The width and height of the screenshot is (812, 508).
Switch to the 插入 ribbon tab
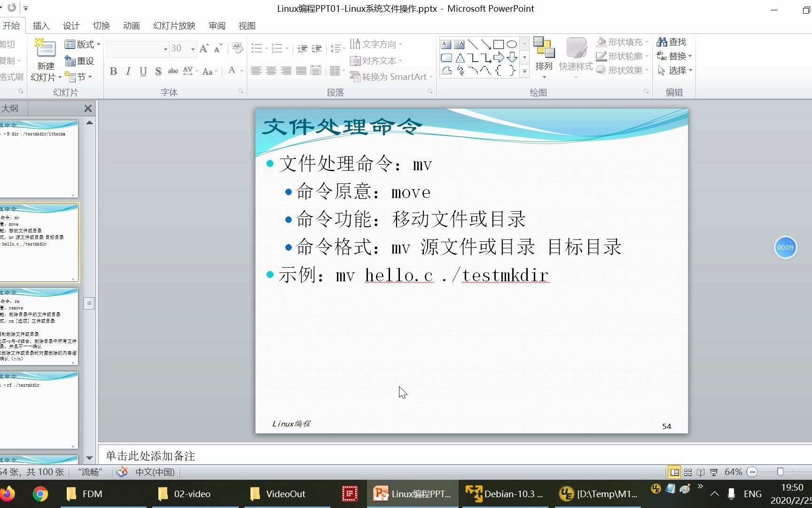click(x=41, y=26)
